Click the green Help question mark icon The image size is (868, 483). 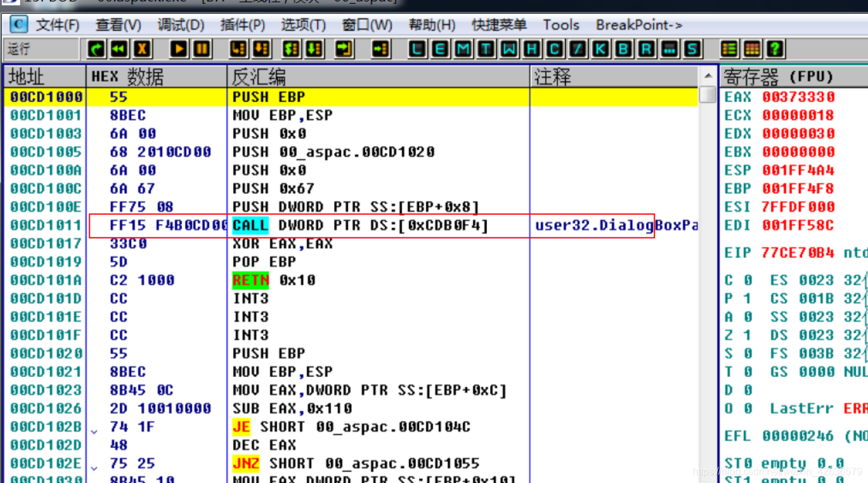775,49
